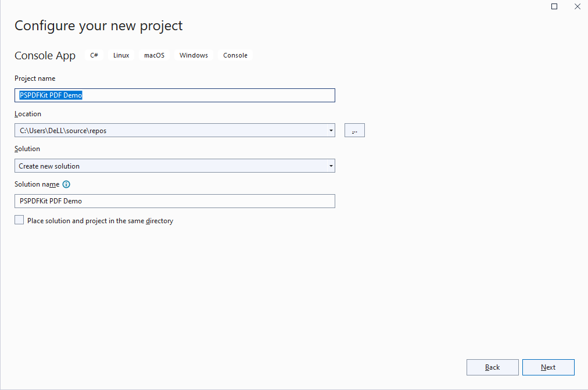The image size is (588, 390).
Task: Open the Location browse (...) button
Action: pos(354,130)
